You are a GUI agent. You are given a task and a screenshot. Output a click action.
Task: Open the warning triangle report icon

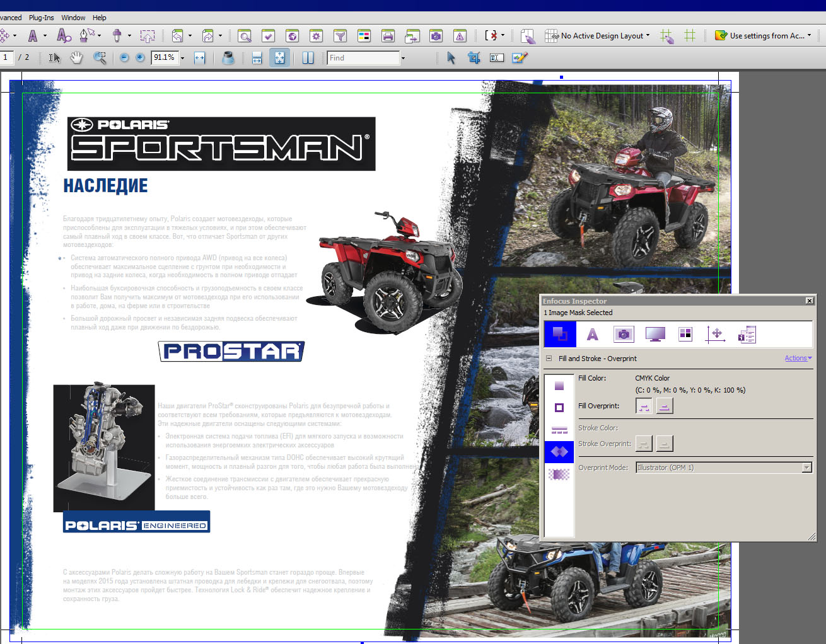[x=460, y=36]
